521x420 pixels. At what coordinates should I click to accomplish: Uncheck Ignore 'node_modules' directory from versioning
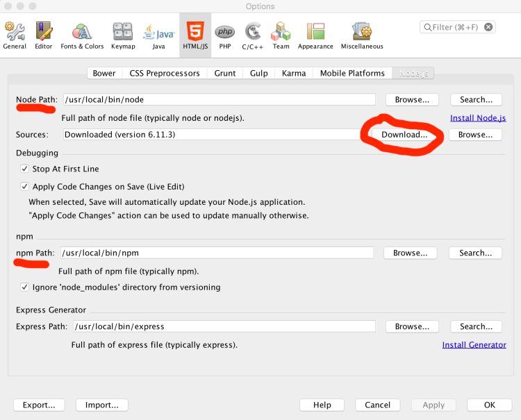(x=26, y=287)
